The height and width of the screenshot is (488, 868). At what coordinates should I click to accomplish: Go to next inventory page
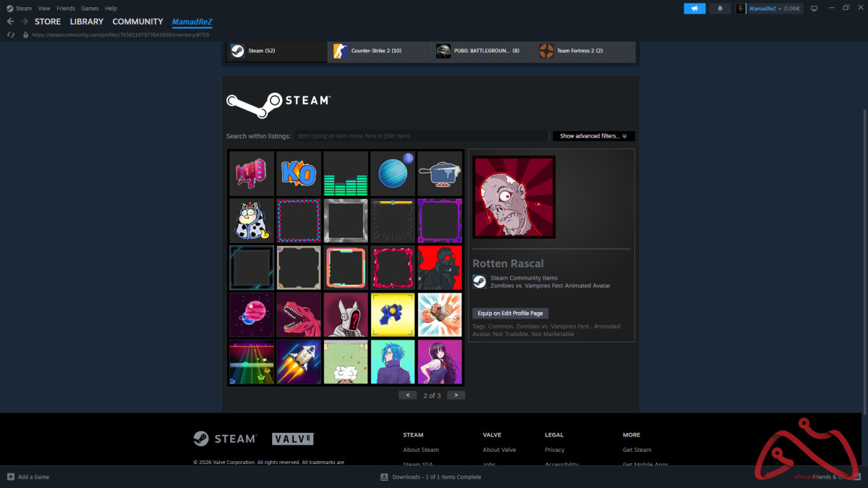pyautogui.click(x=456, y=395)
